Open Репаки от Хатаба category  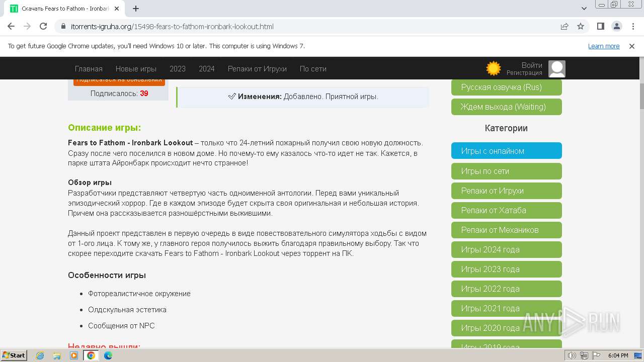[x=507, y=210]
